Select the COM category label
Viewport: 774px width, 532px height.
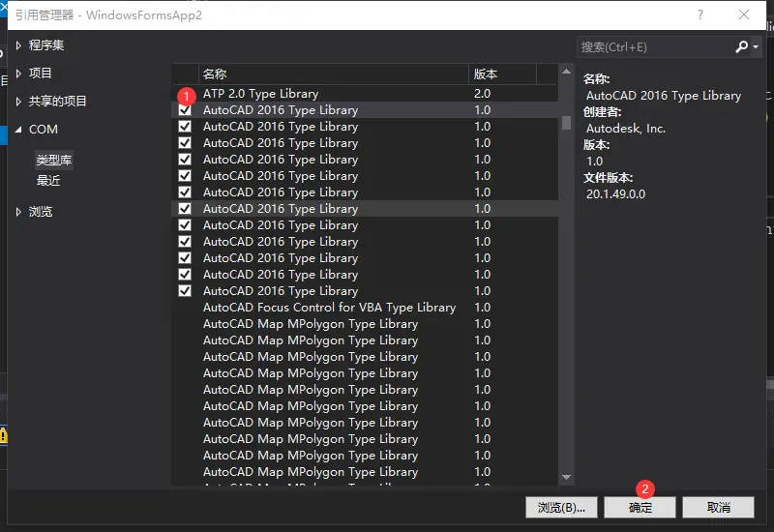(x=44, y=130)
